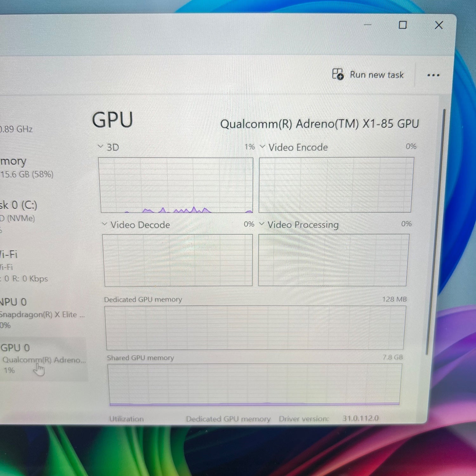Screen dimensions: 476x476
Task: Click the Run new task icon
Action: (338, 74)
